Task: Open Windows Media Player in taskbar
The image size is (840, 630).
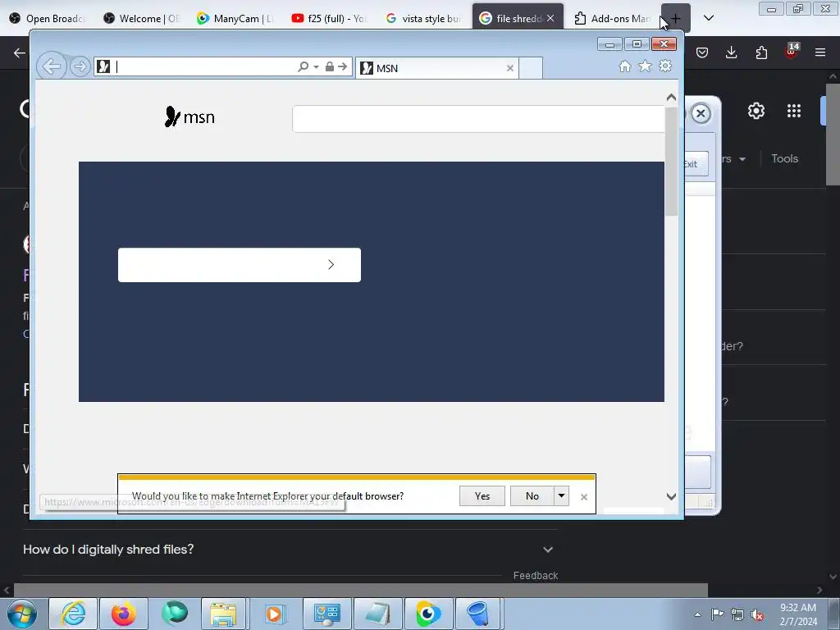Action: (274, 614)
